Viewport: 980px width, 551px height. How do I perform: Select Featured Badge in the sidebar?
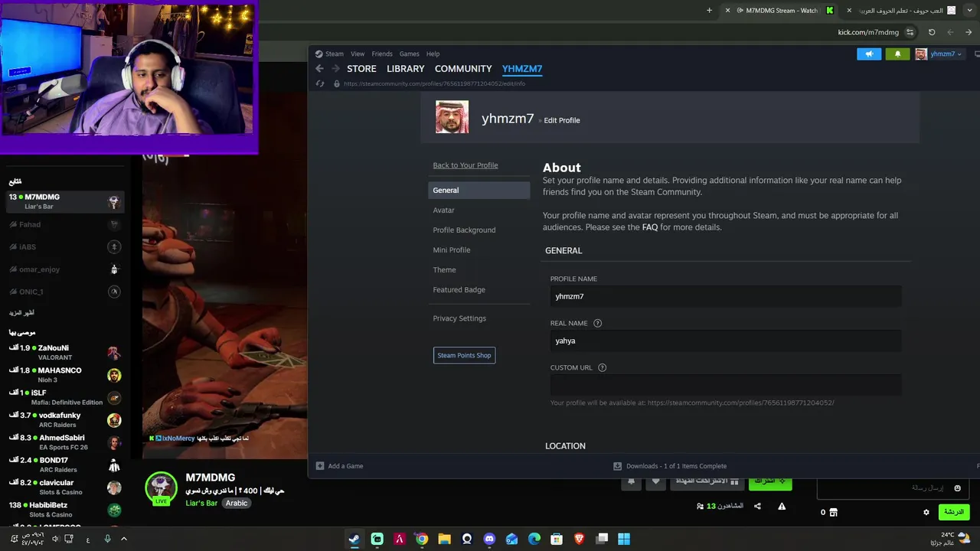(x=459, y=290)
